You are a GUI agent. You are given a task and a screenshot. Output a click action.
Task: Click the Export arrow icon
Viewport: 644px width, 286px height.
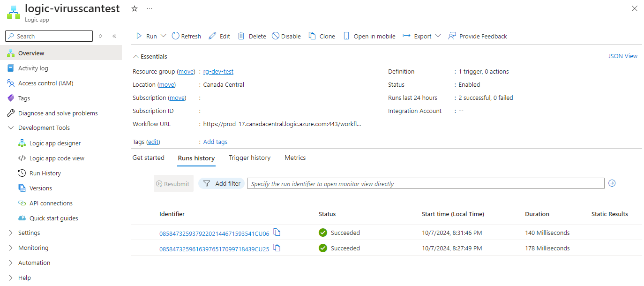coord(406,36)
